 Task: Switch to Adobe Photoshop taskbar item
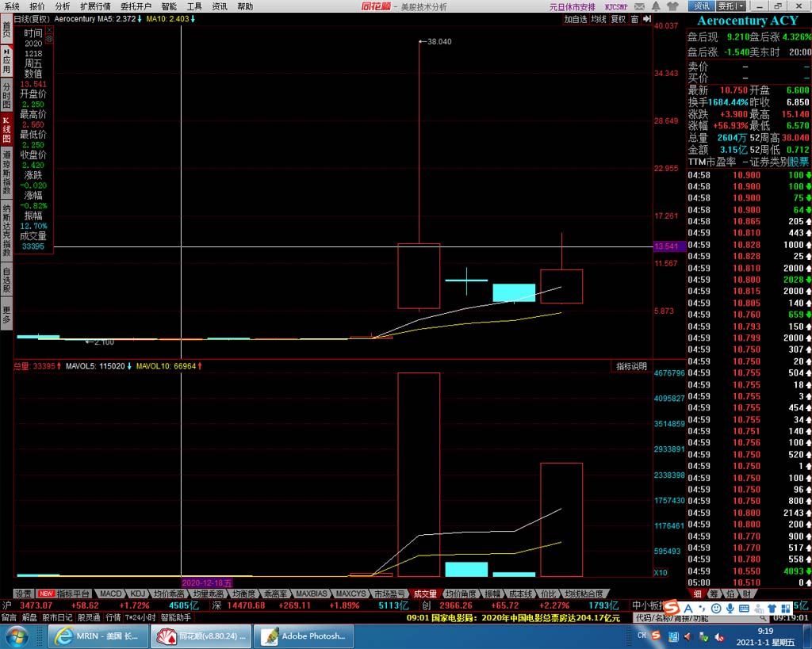(x=304, y=636)
